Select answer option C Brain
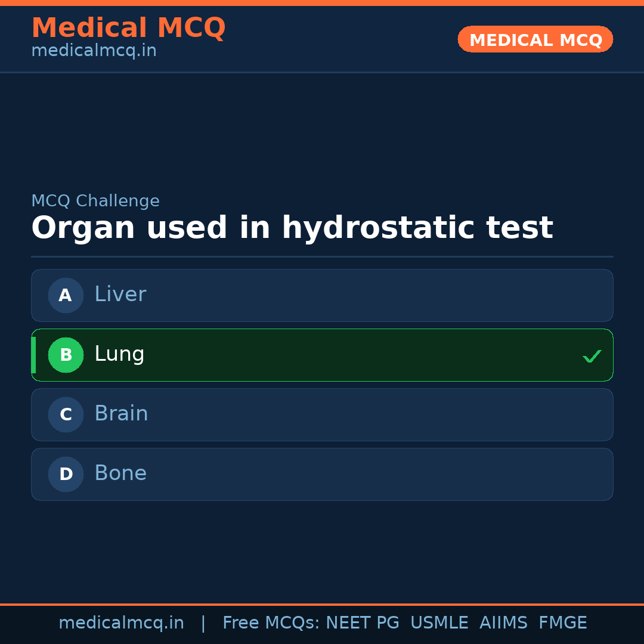Screen dimensions: 644x644 pos(322,414)
